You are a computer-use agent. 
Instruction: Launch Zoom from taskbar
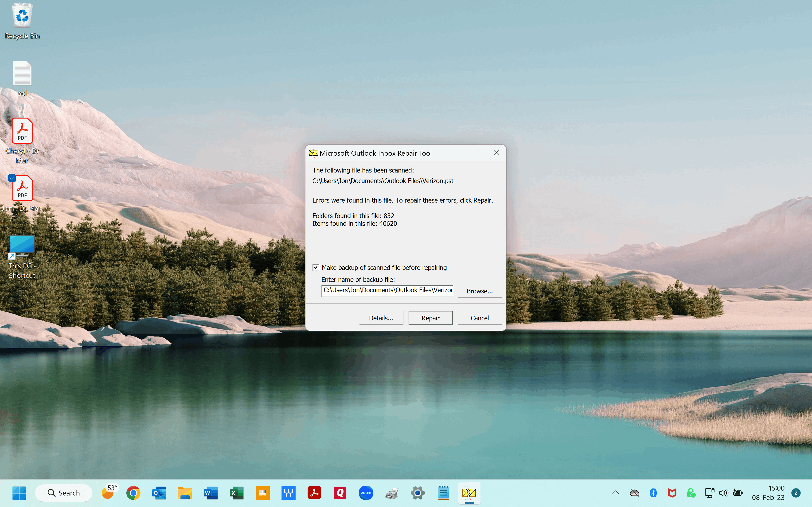pos(366,493)
